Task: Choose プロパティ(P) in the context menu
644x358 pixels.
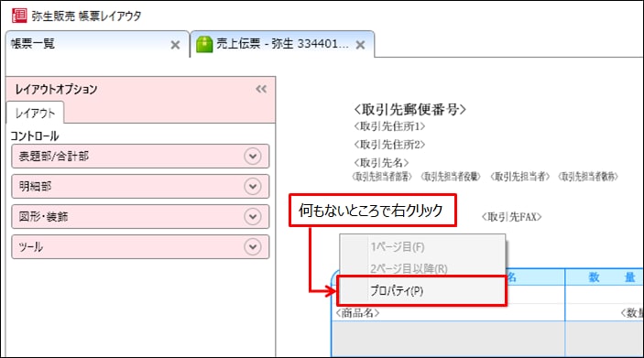Action: (421, 290)
